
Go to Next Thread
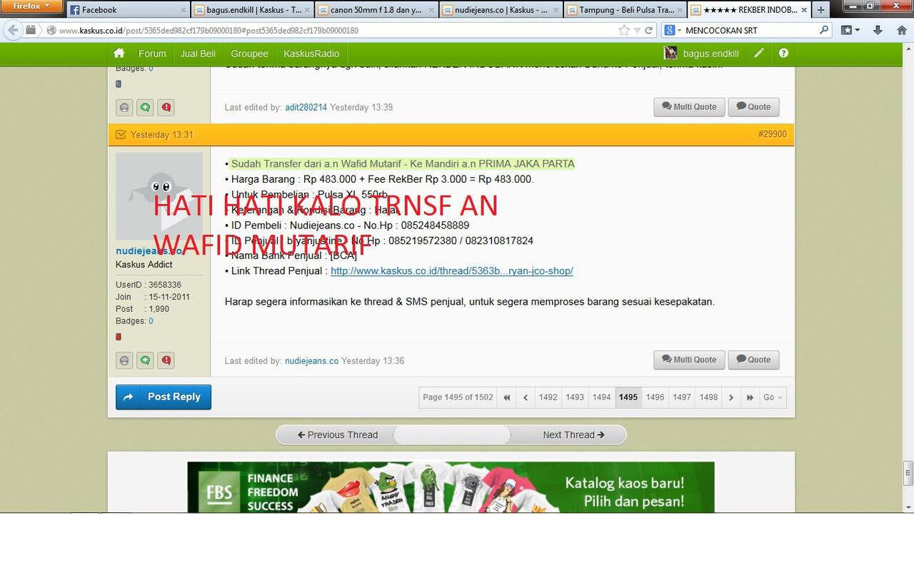pos(573,435)
